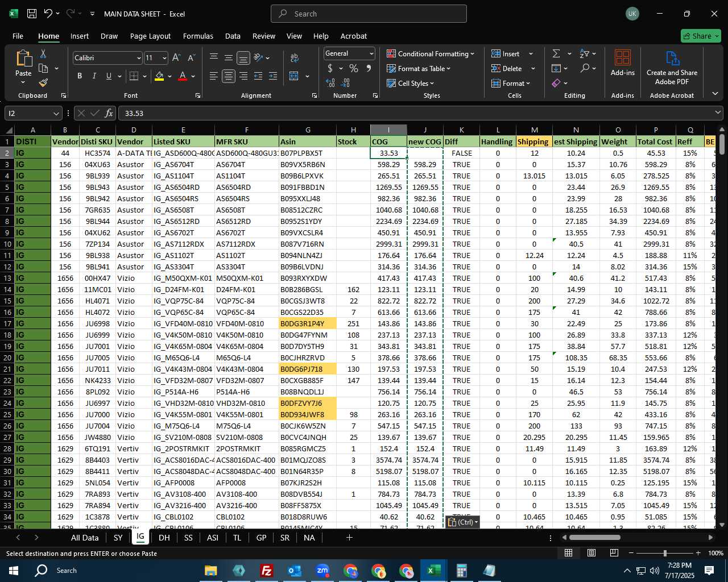Click the zoom slider handle
The height and width of the screenshot is (582, 728).
click(665, 553)
